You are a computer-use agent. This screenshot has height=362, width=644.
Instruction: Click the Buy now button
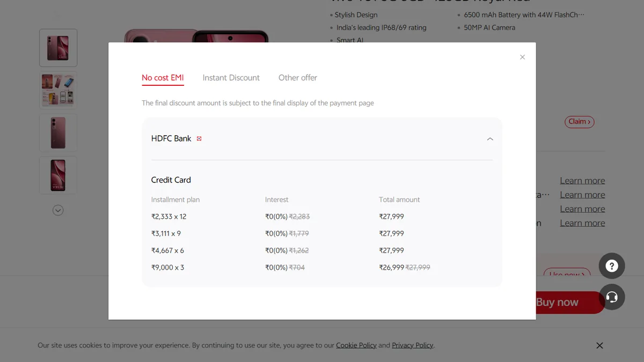[x=570, y=302]
